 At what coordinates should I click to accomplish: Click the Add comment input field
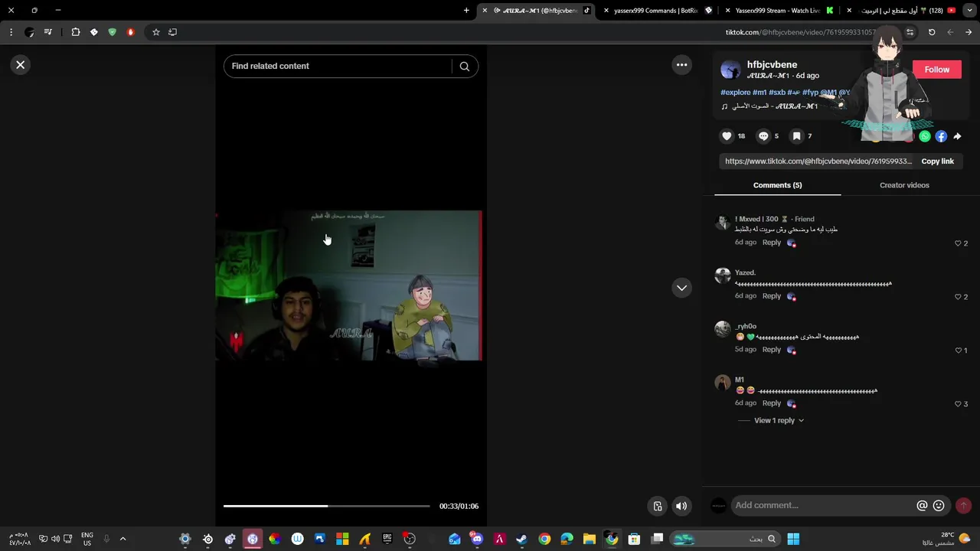pyautogui.click(x=823, y=506)
